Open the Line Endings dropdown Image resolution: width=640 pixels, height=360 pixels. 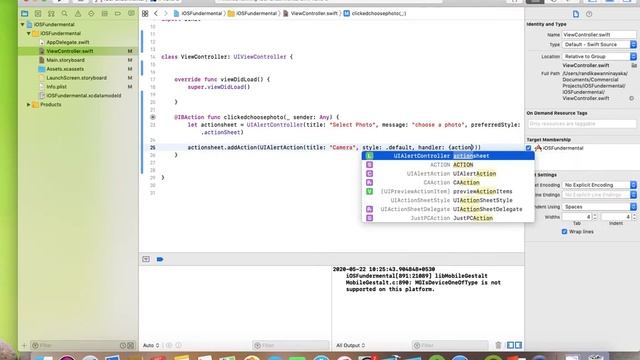(x=599, y=195)
